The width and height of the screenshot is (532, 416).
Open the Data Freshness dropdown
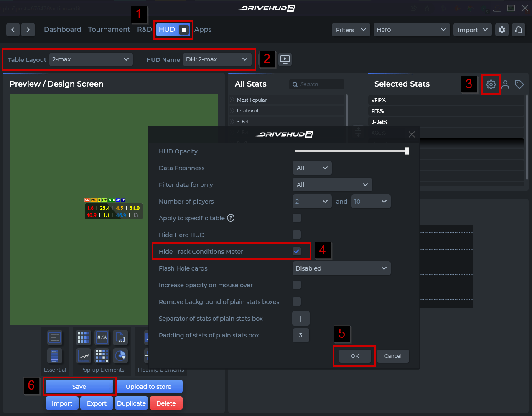pos(312,168)
